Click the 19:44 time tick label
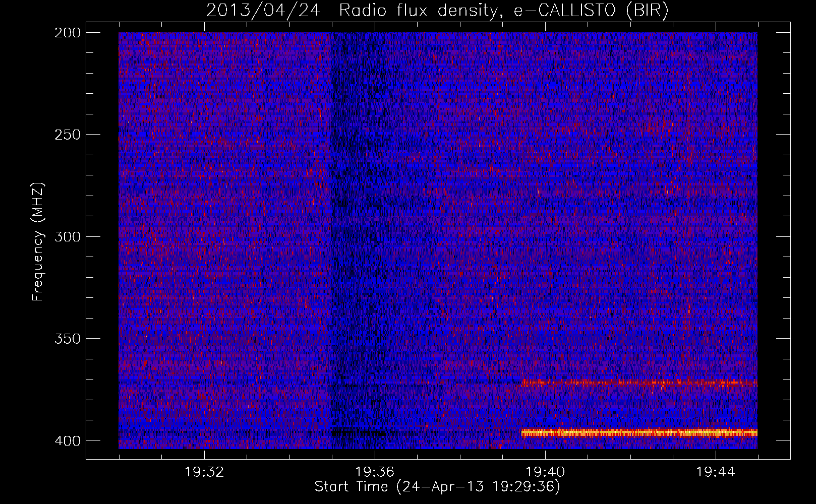Viewport: 816px width, 504px height. click(716, 472)
